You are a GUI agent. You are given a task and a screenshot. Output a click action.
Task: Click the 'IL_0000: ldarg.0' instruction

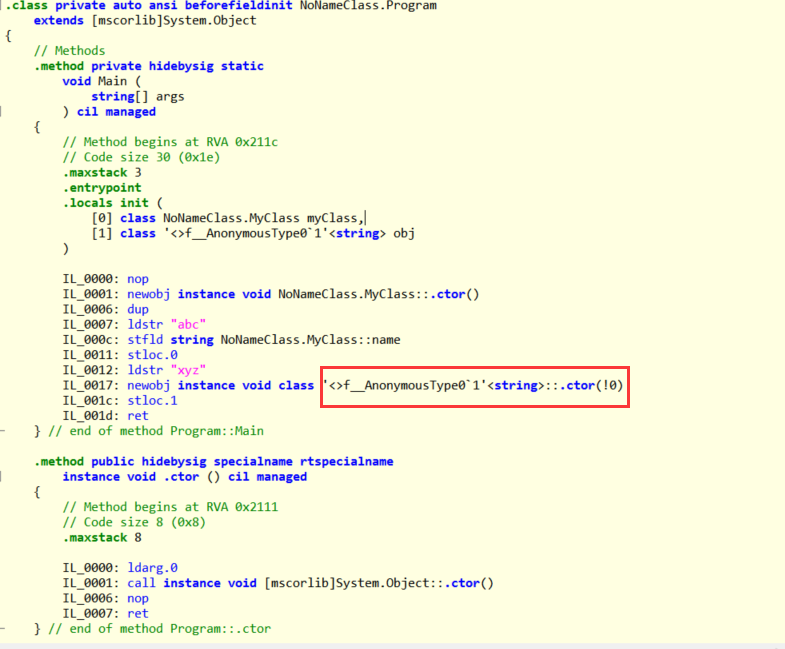tap(120, 568)
